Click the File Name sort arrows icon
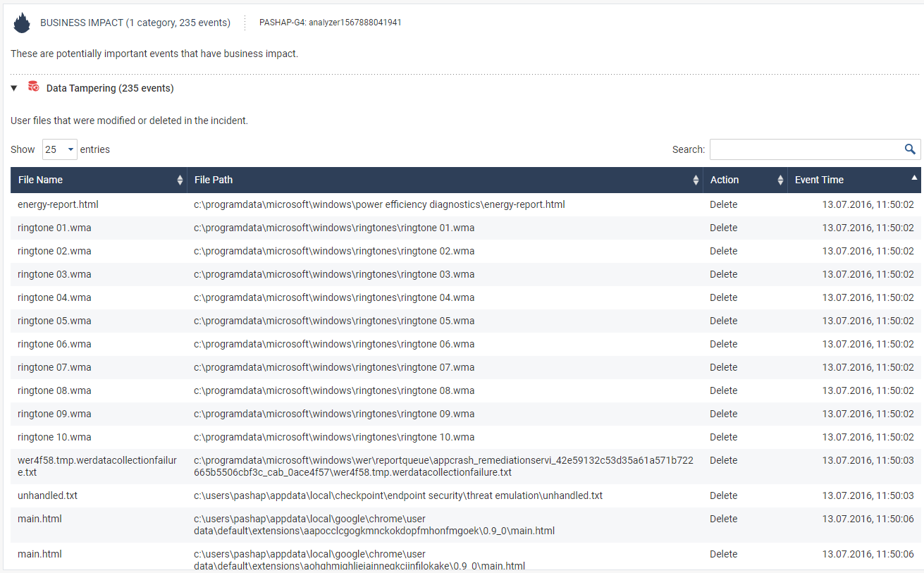The image size is (924, 573). [x=180, y=180]
